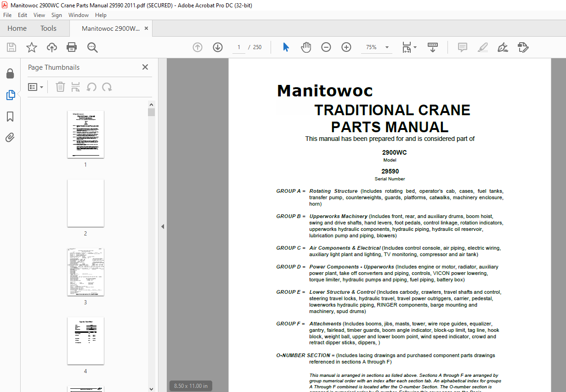
Task: Click the page number input field
Action: pos(239,47)
